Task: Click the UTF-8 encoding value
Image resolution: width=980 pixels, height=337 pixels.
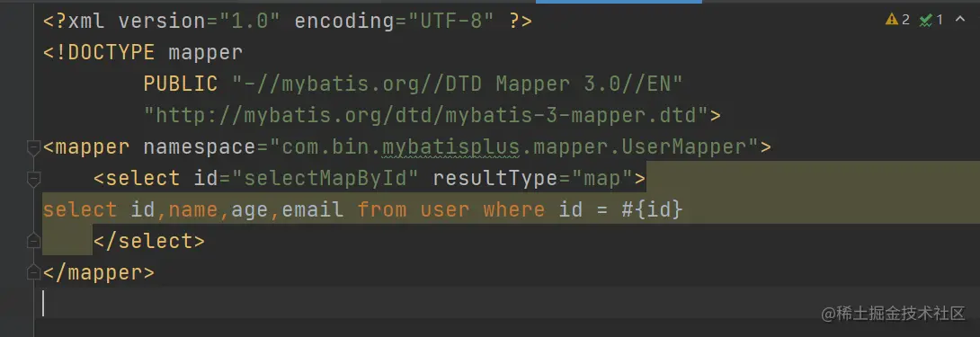Action: coord(450,22)
